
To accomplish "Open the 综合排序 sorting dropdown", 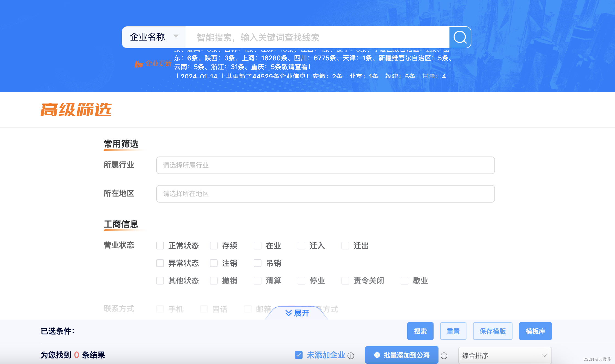I will tap(505, 356).
